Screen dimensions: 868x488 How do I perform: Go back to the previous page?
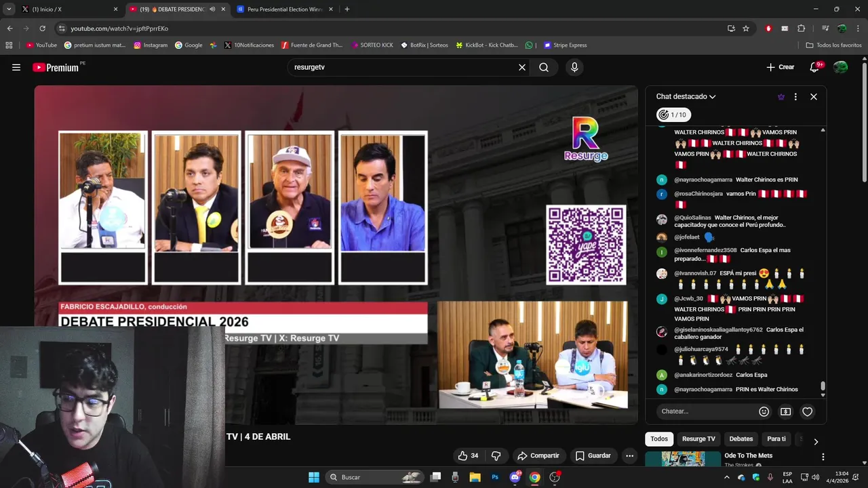(9, 28)
